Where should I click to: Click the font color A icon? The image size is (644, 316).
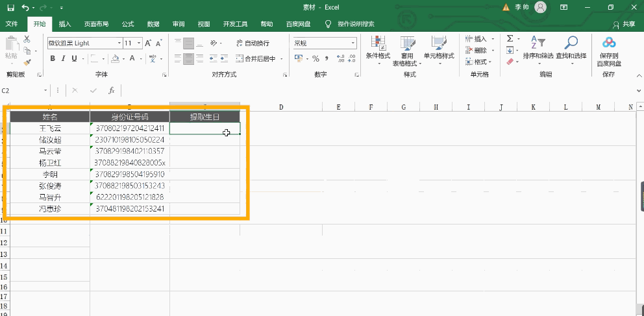(132, 58)
